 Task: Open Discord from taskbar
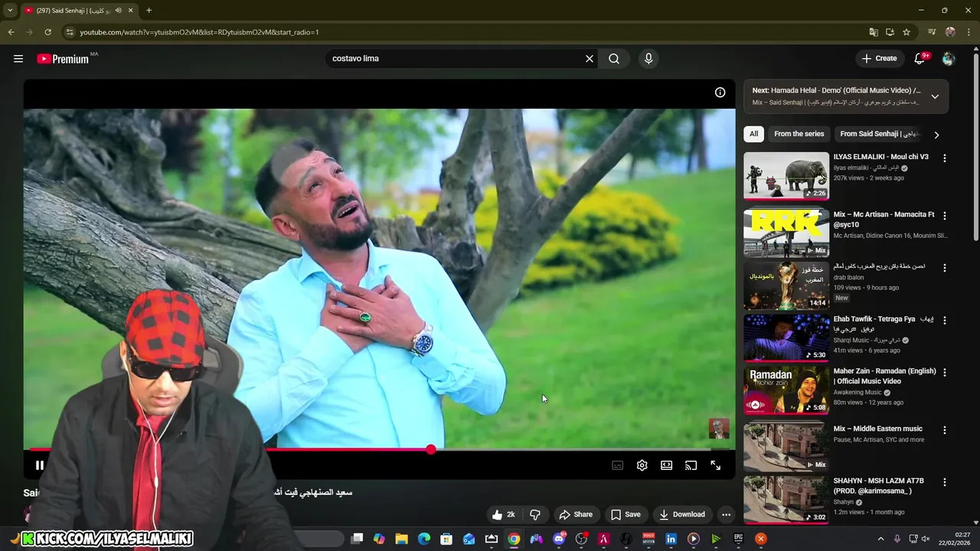[559, 539]
